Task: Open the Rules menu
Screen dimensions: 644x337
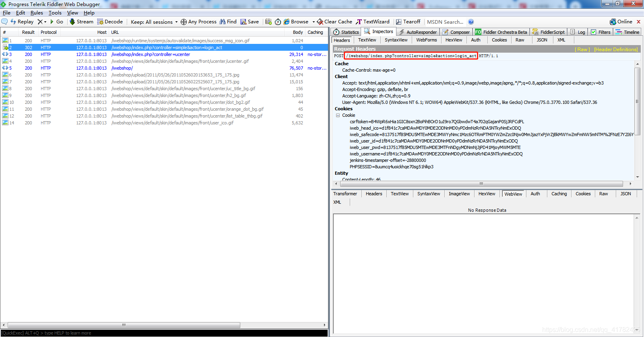Action: click(37, 13)
